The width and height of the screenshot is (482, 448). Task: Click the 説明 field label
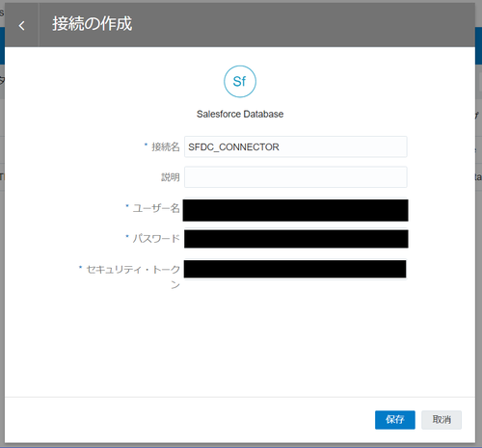coord(171,177)
